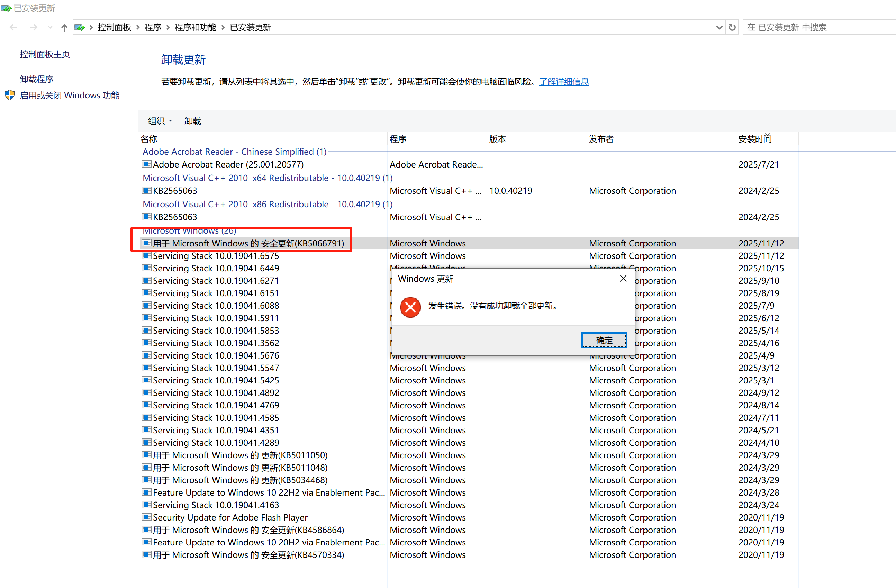Sort by the 安装时间 column header

(754, 139)
